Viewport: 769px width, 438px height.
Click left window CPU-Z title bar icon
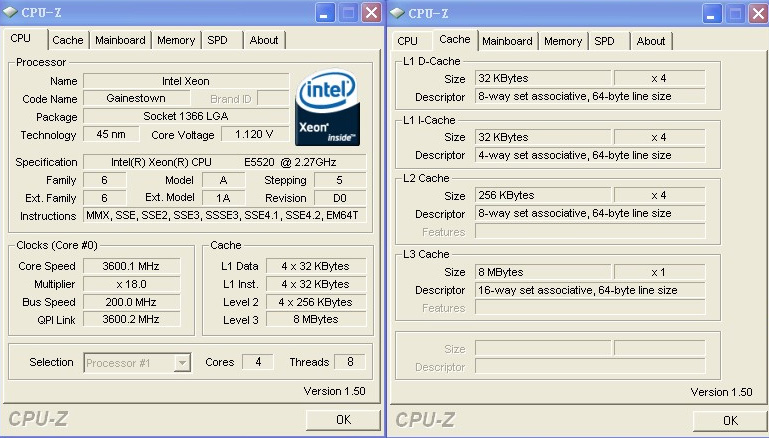10,12
